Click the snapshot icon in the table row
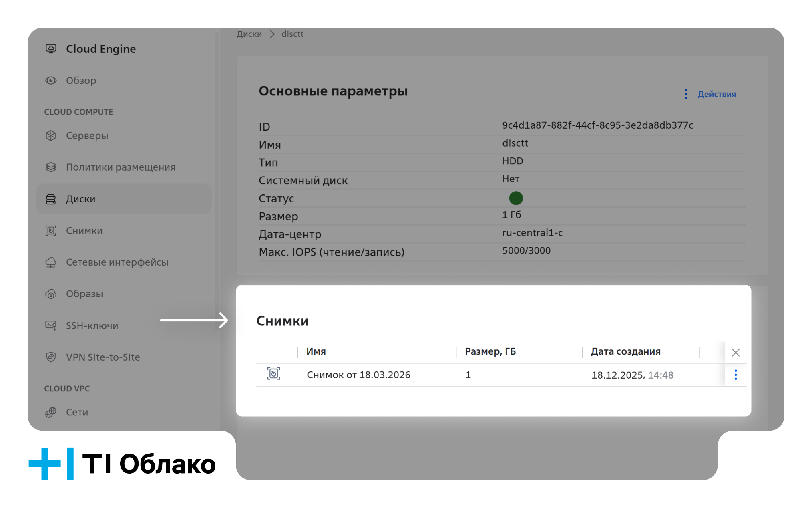Screen dimensions: 812x508 pos(274,374)
